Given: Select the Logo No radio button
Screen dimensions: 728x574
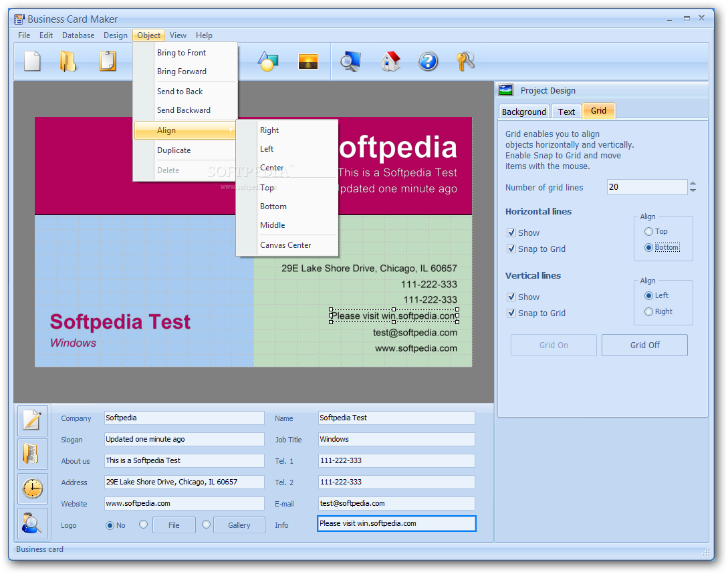Looking at the screenshot, I should coord(110,525).
